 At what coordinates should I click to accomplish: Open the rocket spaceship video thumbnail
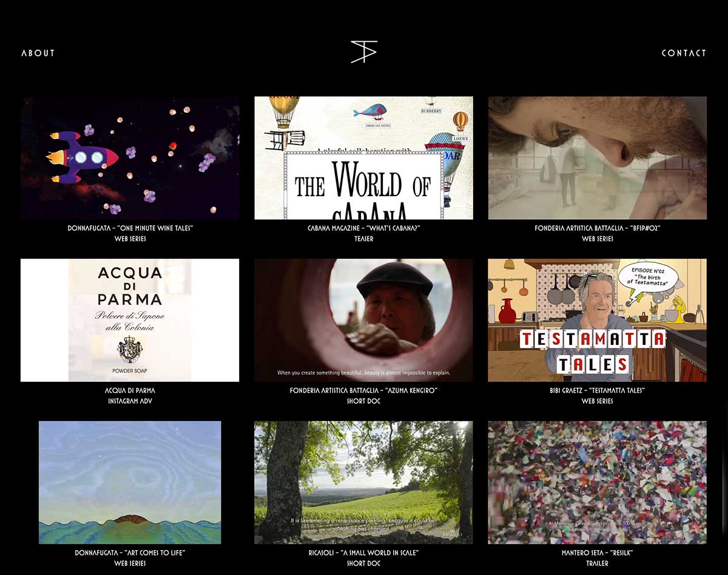(x=130, y=158)
